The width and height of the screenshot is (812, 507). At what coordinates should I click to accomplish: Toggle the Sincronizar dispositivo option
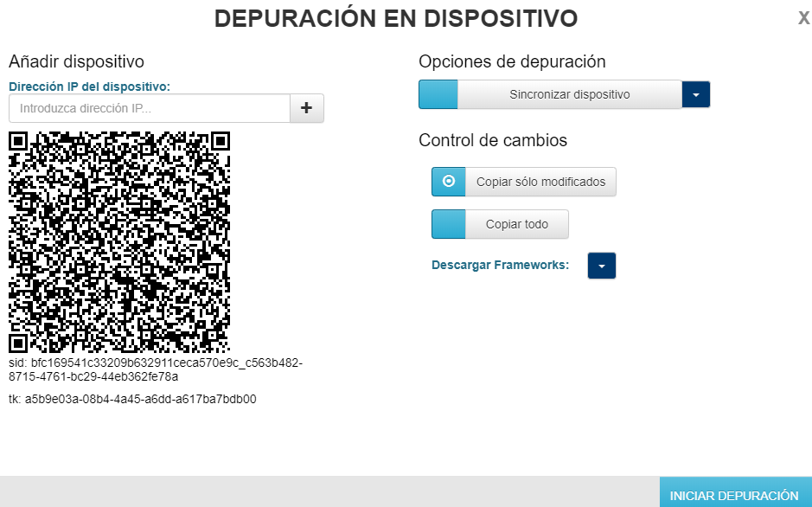tap(550, 94)
